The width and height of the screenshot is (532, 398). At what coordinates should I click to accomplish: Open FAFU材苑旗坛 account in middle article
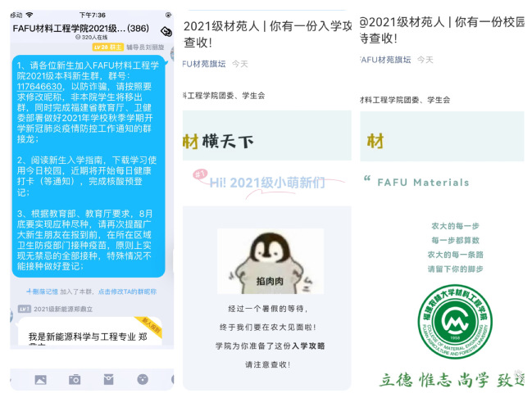pyautogui.click(x=203, y=63)
